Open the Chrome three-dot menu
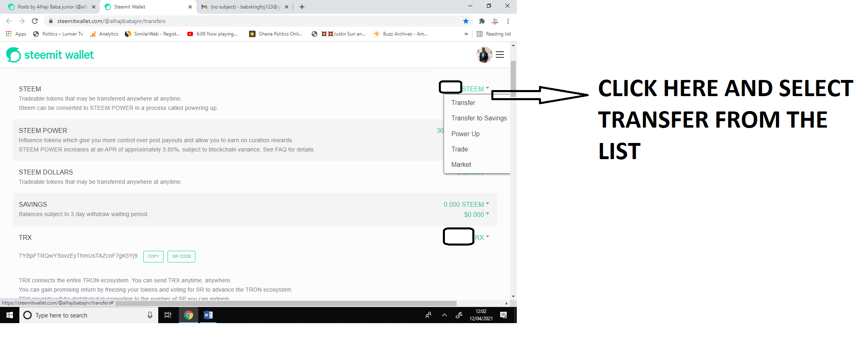This screenshot has height=353, width=868. [508, 21]
